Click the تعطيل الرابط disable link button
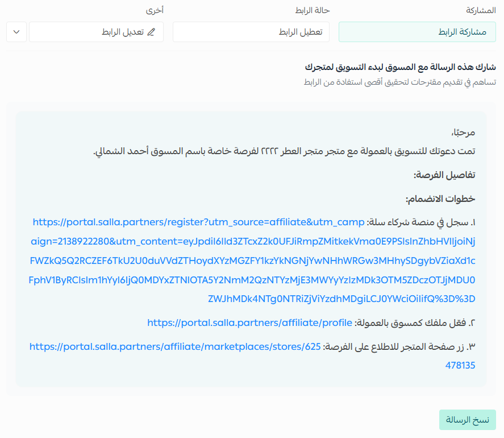The height and width of the screenshot is (438, 504). click(x=251, y=32)
